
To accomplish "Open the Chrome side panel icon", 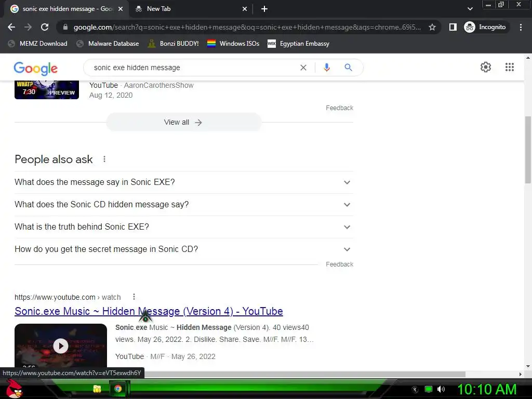I will pos(453,27).
